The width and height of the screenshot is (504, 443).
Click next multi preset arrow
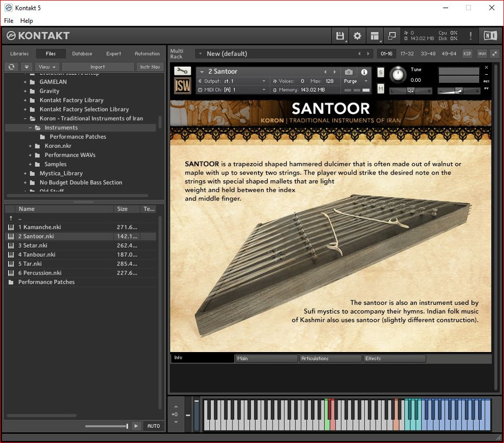pyautogui.click(x=368, y=54)
